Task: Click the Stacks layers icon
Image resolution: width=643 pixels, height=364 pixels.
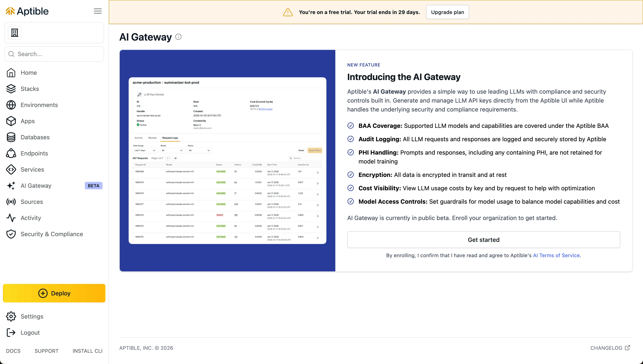Action: (11, 89)
